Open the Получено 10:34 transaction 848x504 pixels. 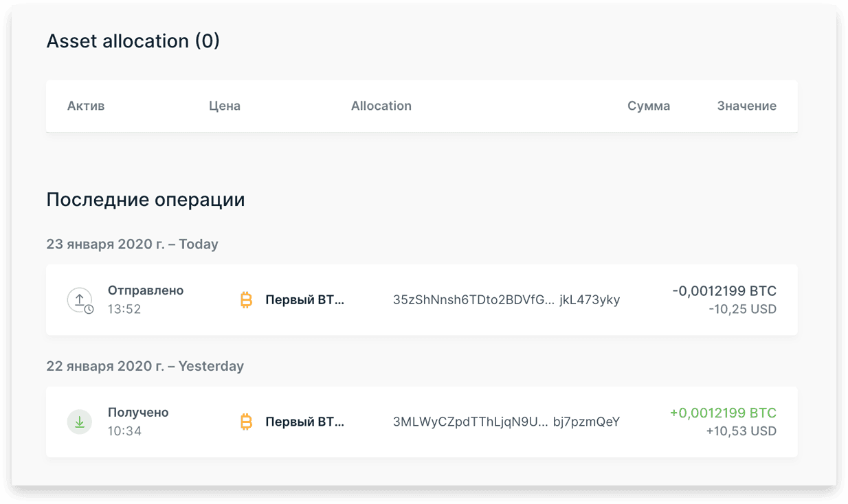(x=422, y=422)
